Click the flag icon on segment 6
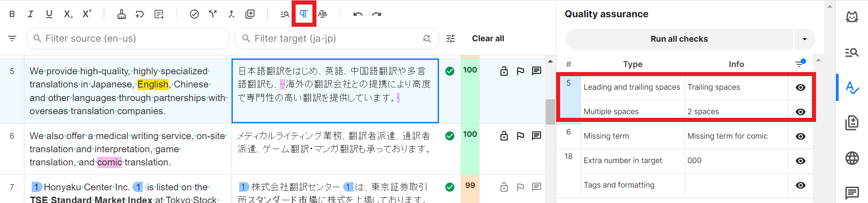The width and height of the screenshot is (868, 203). [520, 136]
